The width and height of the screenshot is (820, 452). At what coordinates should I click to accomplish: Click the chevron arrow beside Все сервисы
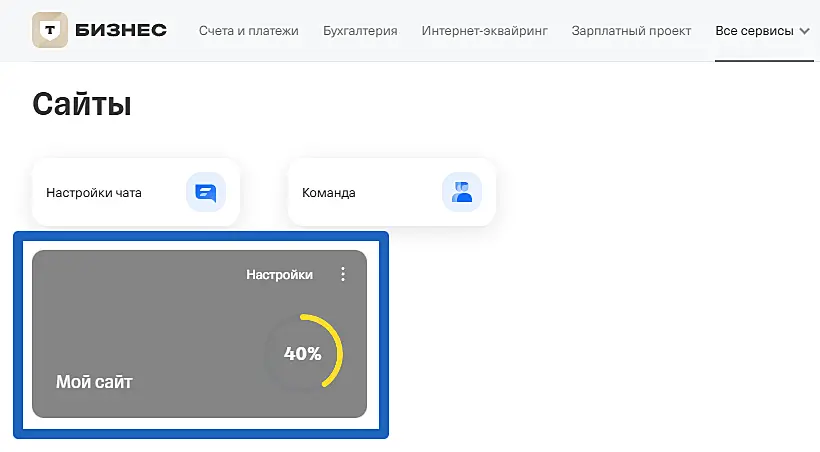[804, 31]
